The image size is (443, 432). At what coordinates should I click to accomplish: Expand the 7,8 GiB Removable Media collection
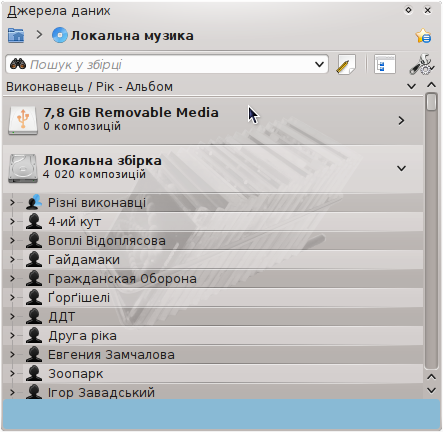point(401,120)
